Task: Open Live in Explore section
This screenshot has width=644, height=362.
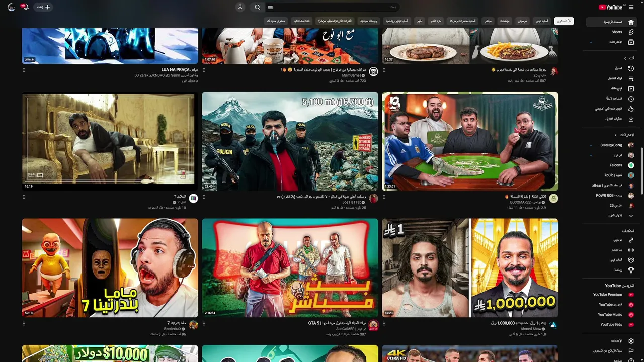Action: (611, 250)
